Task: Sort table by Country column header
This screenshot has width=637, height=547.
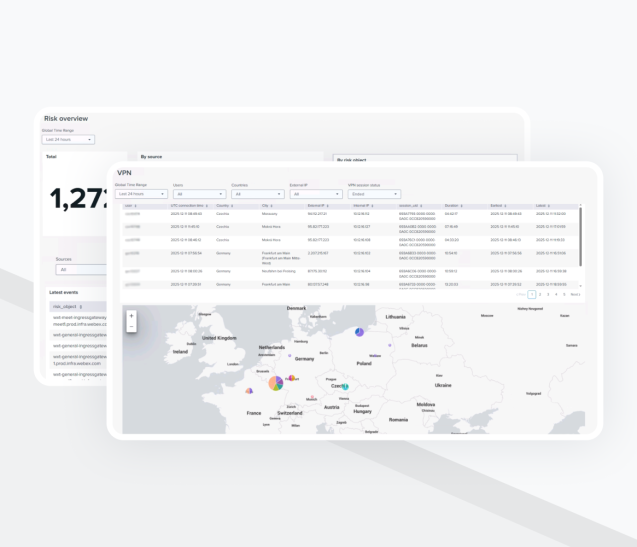Action: [x=223, y=205]
